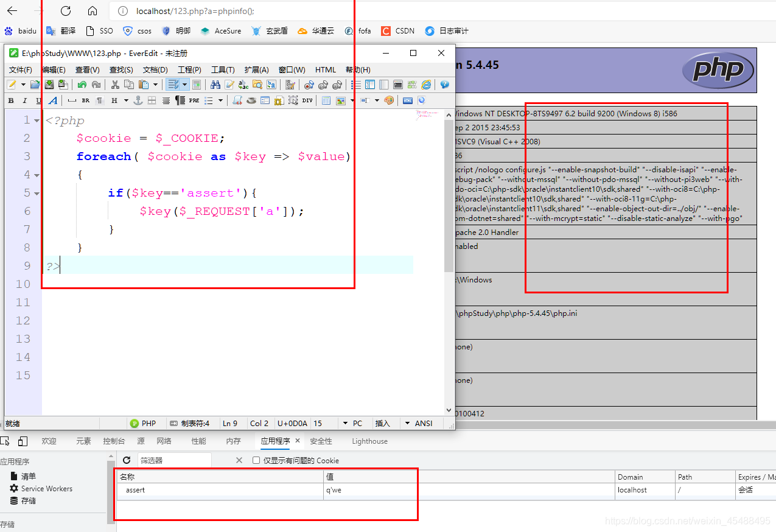Toggle 'show only problematic Cookie' checkbox

[x=256, y=460]
